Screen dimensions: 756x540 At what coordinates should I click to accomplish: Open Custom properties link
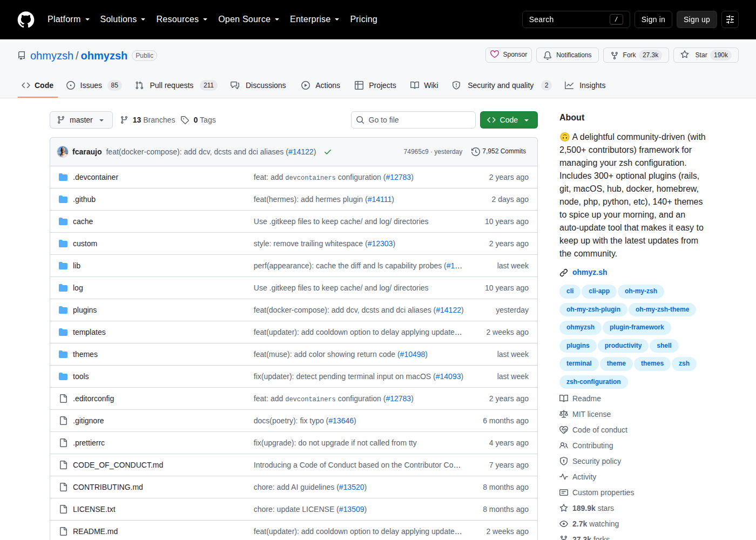[597, 492]
